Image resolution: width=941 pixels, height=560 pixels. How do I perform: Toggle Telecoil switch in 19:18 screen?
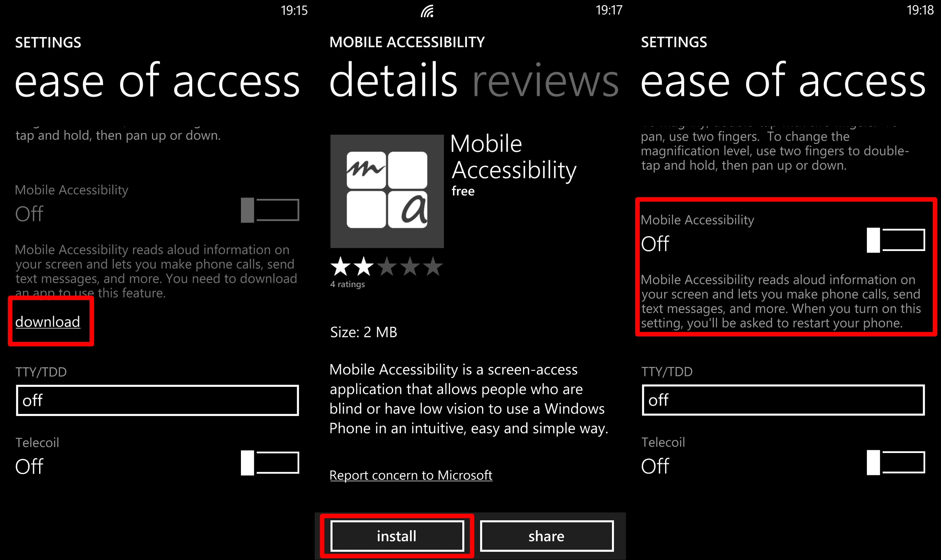[x=896, y=463]
